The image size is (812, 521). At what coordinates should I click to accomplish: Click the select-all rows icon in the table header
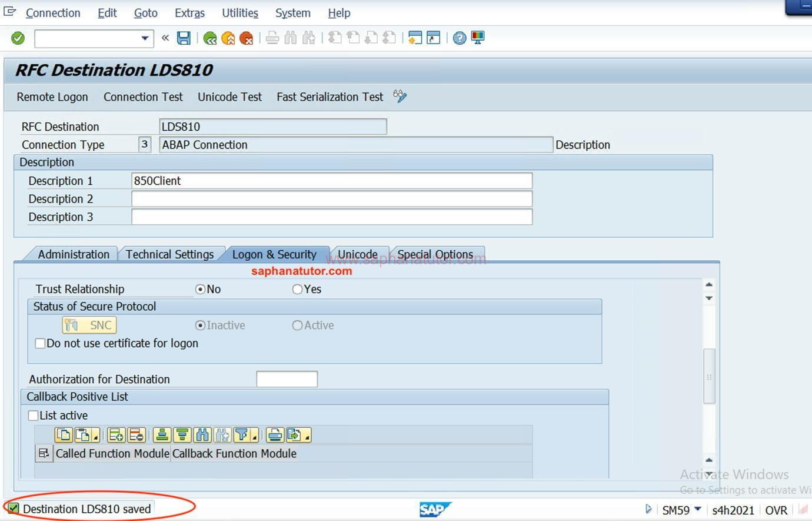pyautogui.click(x=44, y=453)
